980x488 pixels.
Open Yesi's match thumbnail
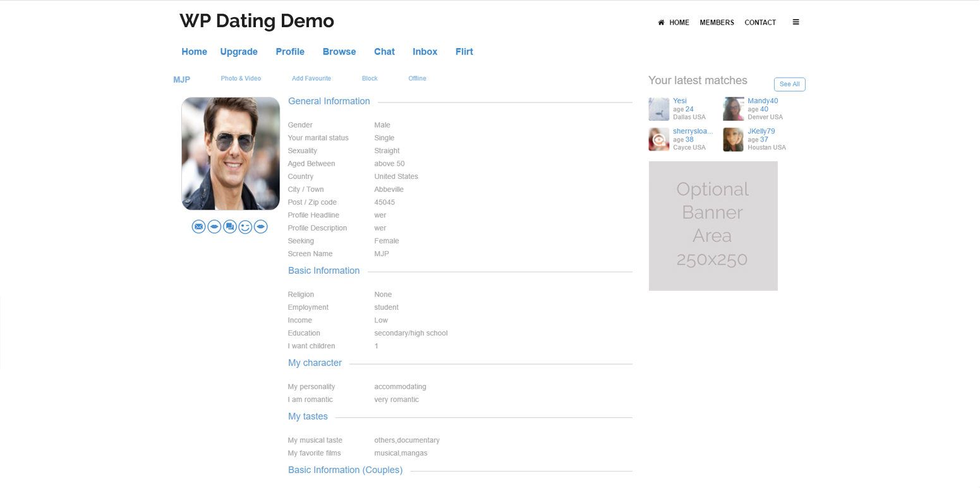(659, 109)
